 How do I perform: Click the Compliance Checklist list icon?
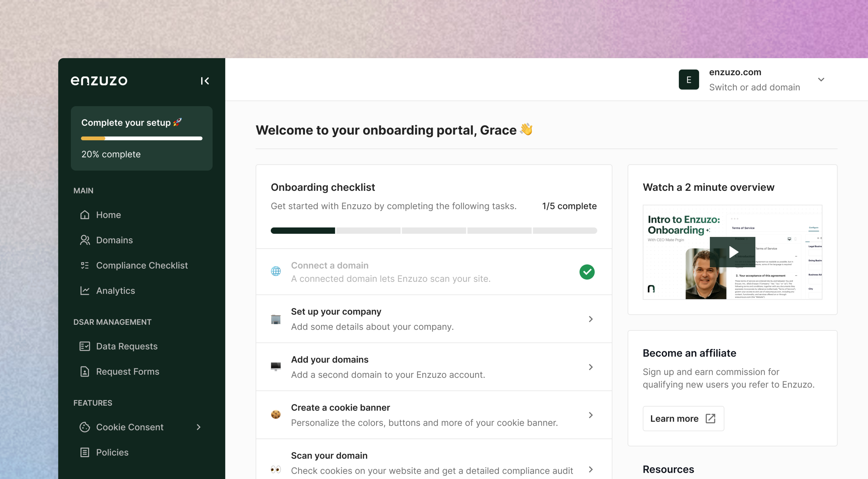click(85, 265)
